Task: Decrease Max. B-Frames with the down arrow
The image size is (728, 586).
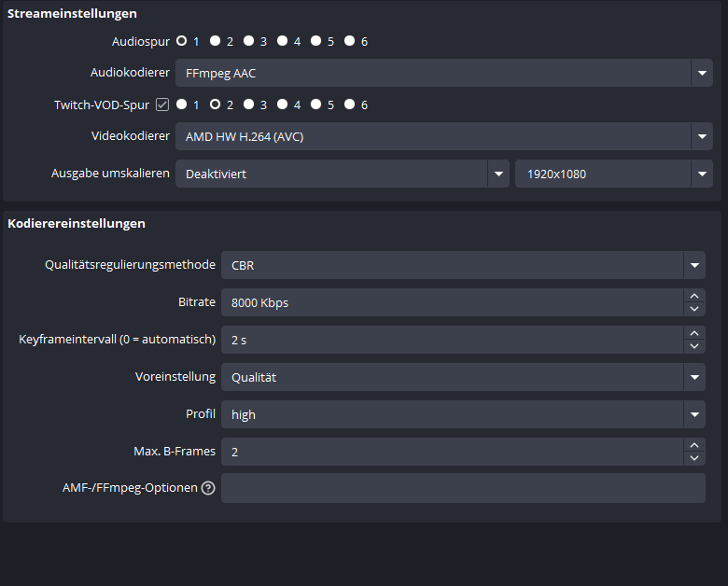Action: point(694,458)
